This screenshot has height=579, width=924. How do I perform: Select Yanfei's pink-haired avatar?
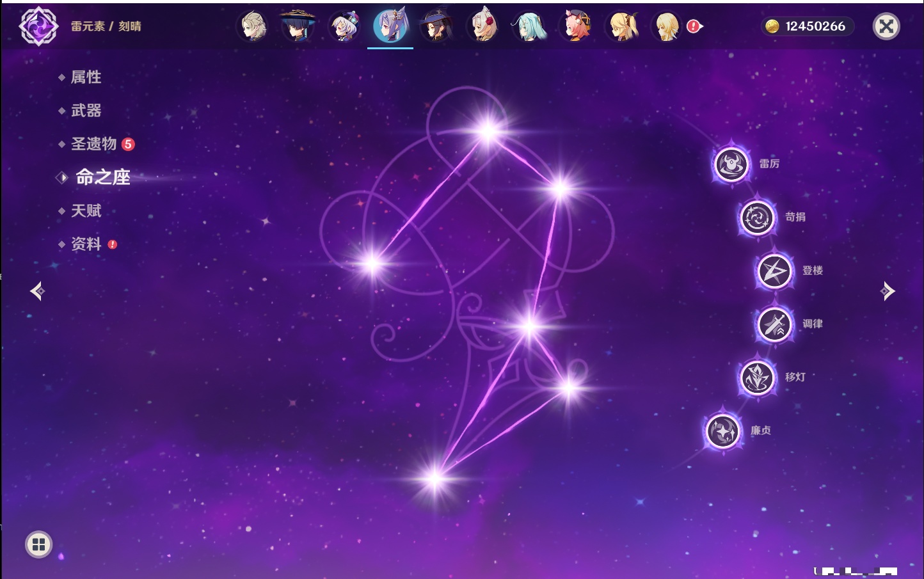[x=575, y=26]
